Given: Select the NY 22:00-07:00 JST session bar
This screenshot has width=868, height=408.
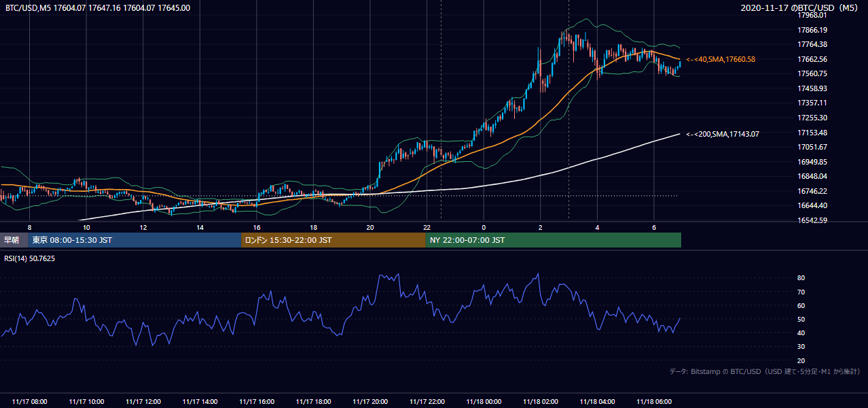Looking at the screenshot, I should [x=554, y=240].
